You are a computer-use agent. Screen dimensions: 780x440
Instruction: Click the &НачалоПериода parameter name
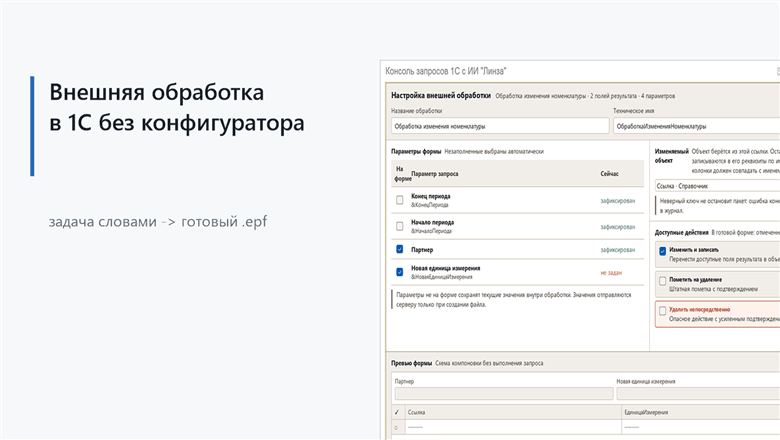431,231
